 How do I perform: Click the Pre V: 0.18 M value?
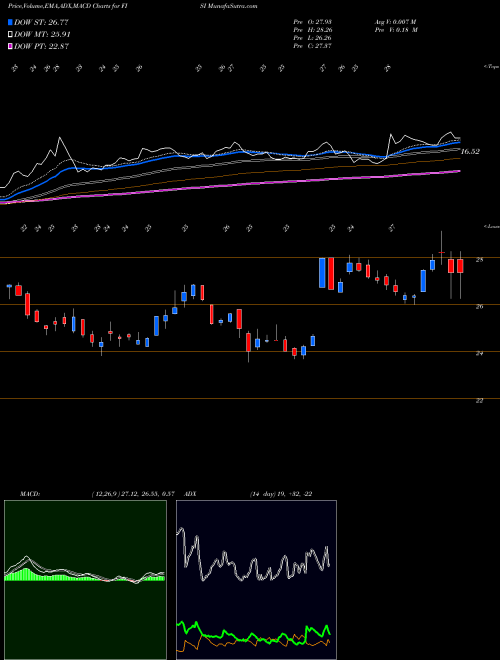tap(396, 30)
